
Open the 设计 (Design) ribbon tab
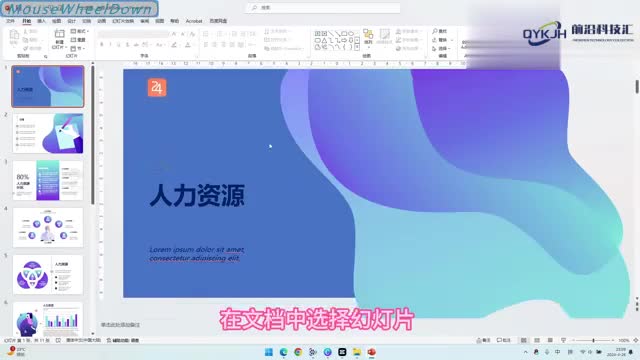(x=71, y=21)
